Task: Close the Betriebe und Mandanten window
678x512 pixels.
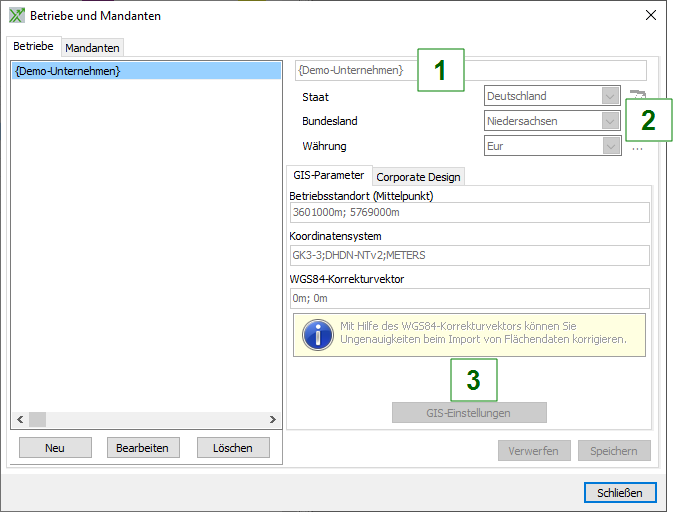Action: tap(651, 16)
